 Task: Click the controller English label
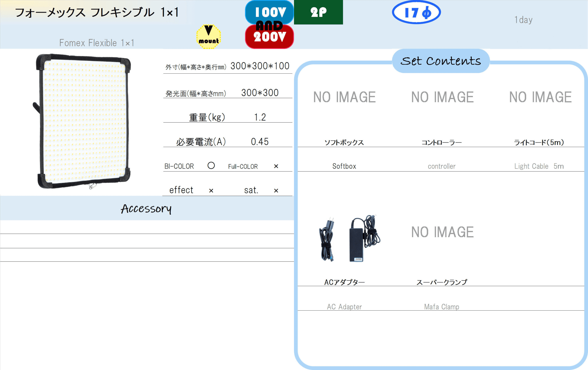click(442, 166)
